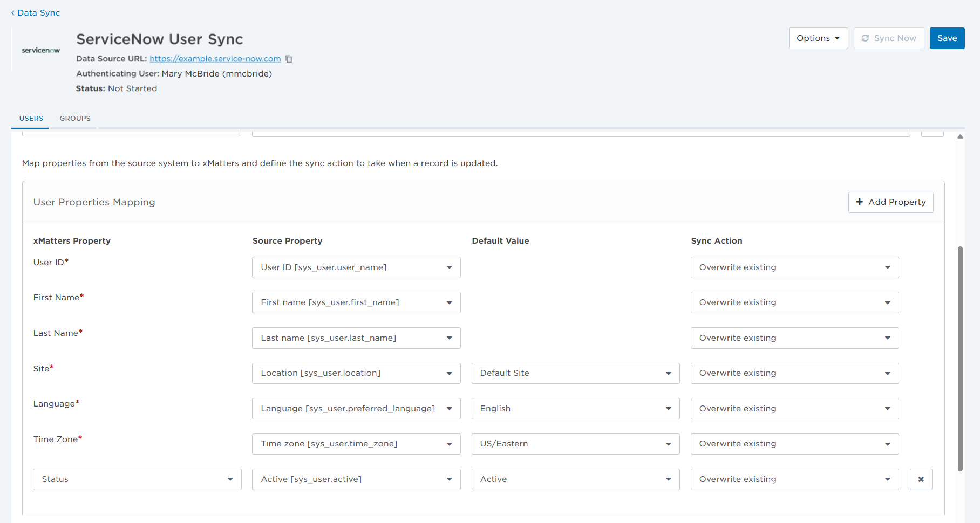Expand the Status xMatters property dropdown

(137, 479)
